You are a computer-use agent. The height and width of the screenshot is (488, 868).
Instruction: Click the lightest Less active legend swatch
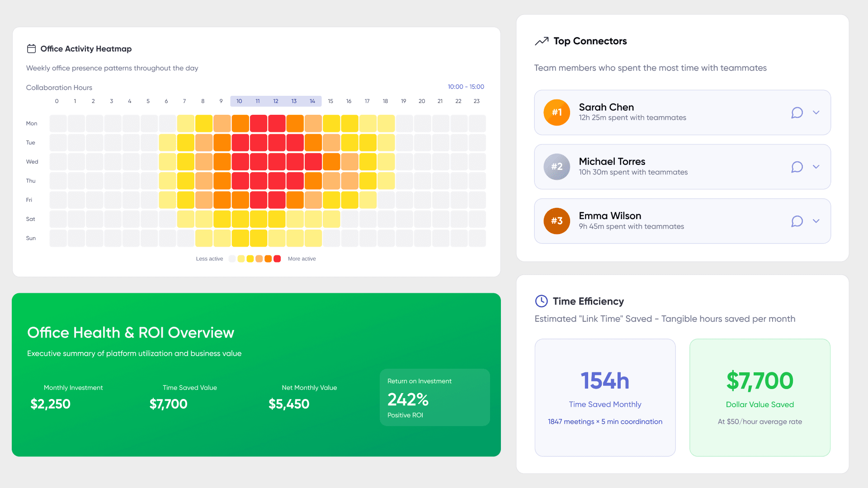(232, 259)
